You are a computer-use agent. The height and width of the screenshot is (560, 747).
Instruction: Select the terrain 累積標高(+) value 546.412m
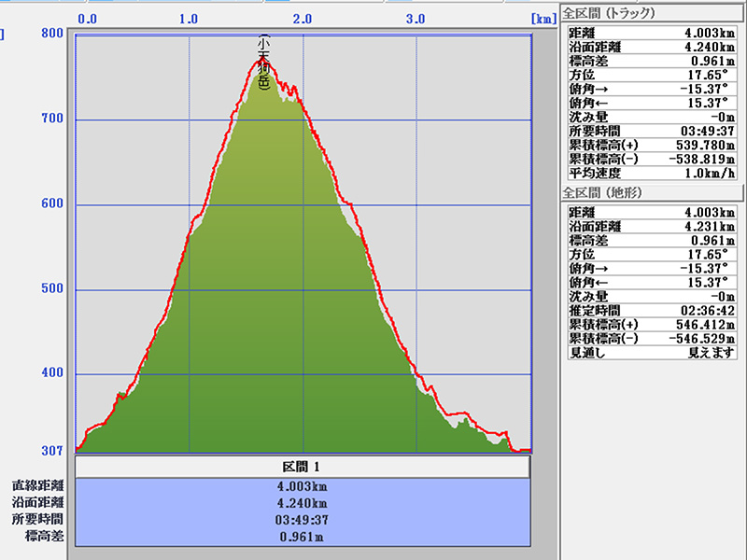coord(699,324)
